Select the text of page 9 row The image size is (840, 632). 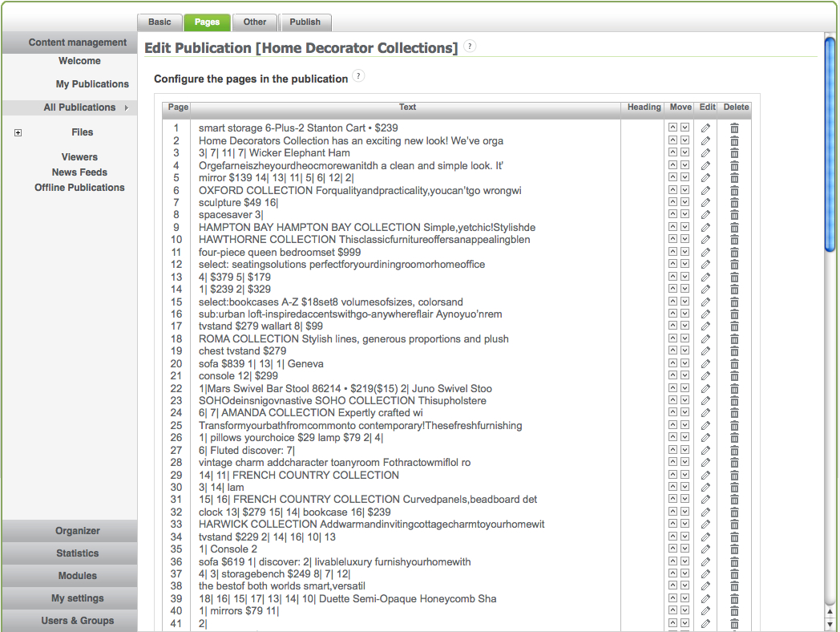click(x=366, y=227)
